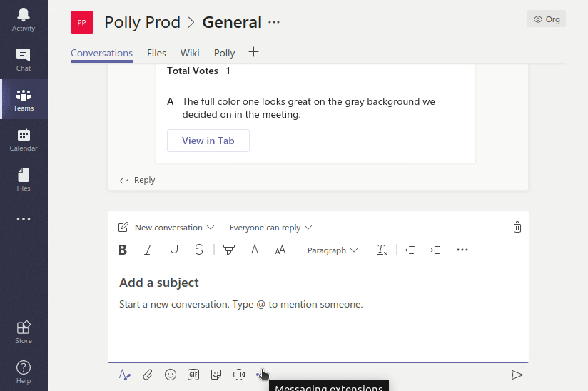Open the GIF picker
Viewport: 588px width, 391px height.
(x=193, y=375)
